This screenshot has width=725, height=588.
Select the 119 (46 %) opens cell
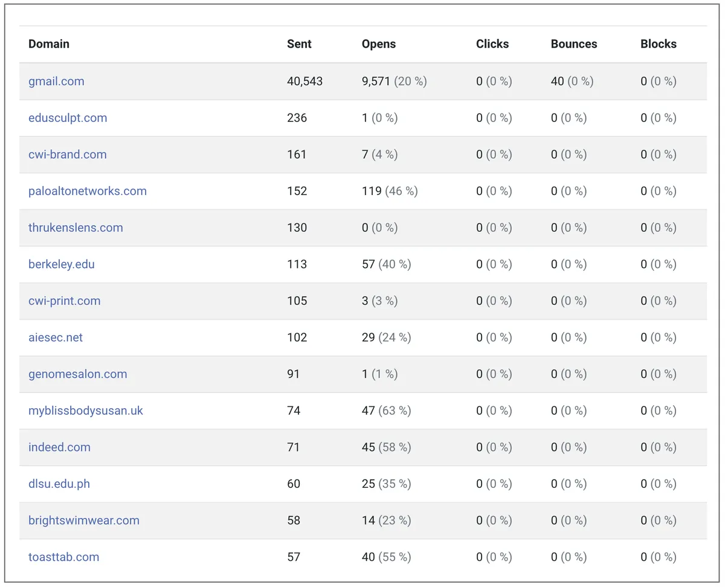tap(390, 191)
